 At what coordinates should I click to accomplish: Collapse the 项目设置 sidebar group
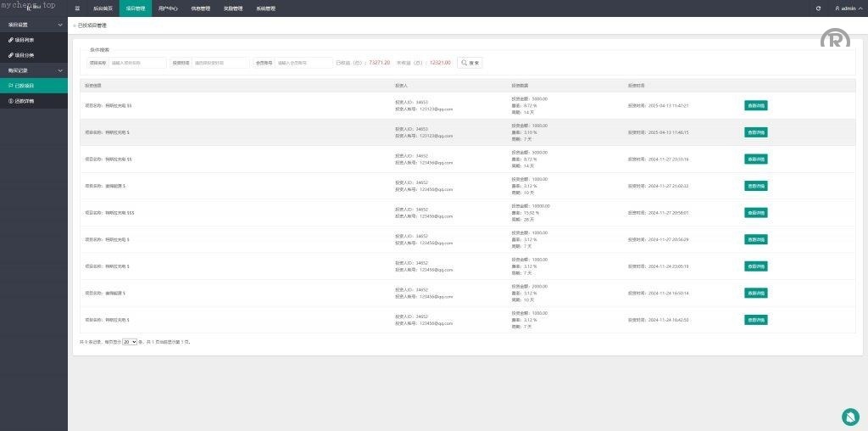pyautogui.click(x=34, y=25)
